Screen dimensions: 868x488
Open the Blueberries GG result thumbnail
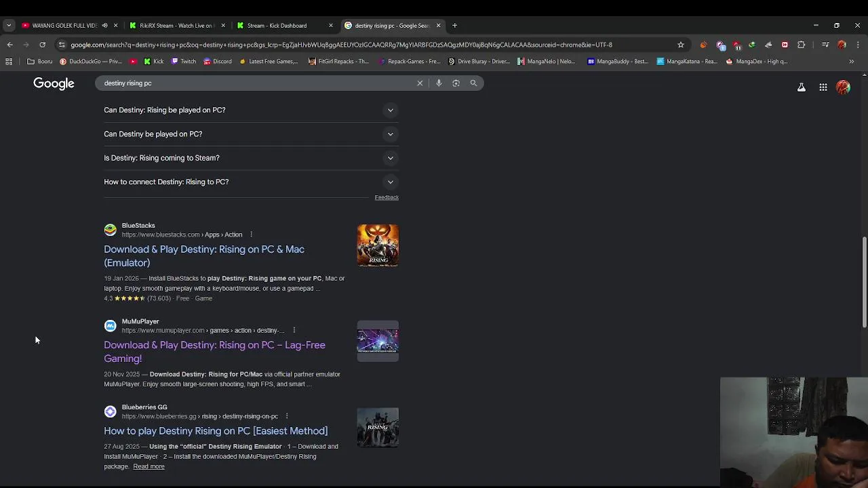pos(378,427)
